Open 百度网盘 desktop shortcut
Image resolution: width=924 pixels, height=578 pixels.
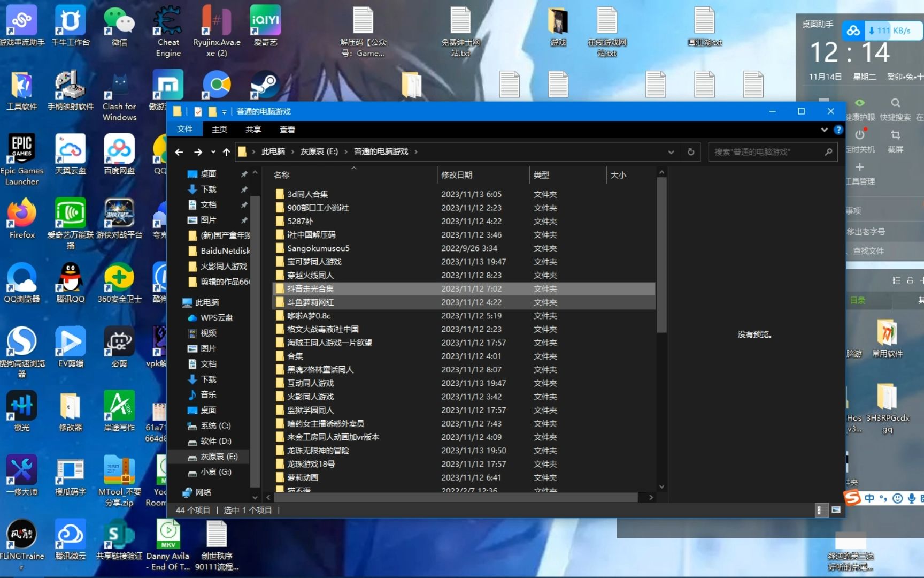[119, 154]
